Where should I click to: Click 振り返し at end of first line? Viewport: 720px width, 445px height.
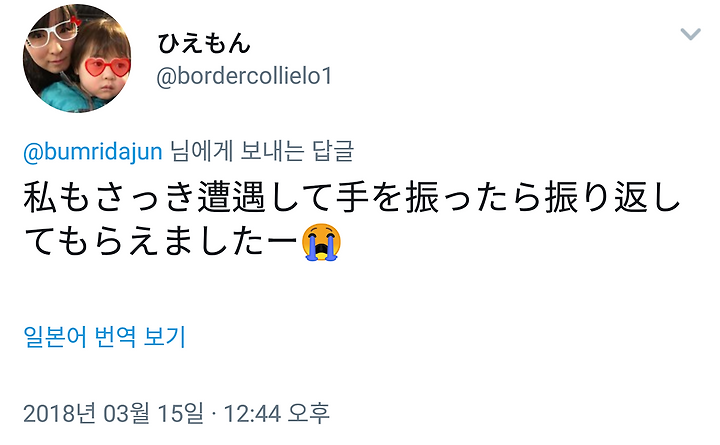pyautogui.click(x=612, y=197)
